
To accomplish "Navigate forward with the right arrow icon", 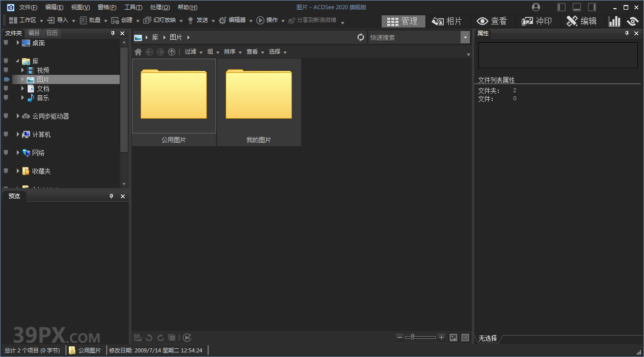I will coord(160,52).
